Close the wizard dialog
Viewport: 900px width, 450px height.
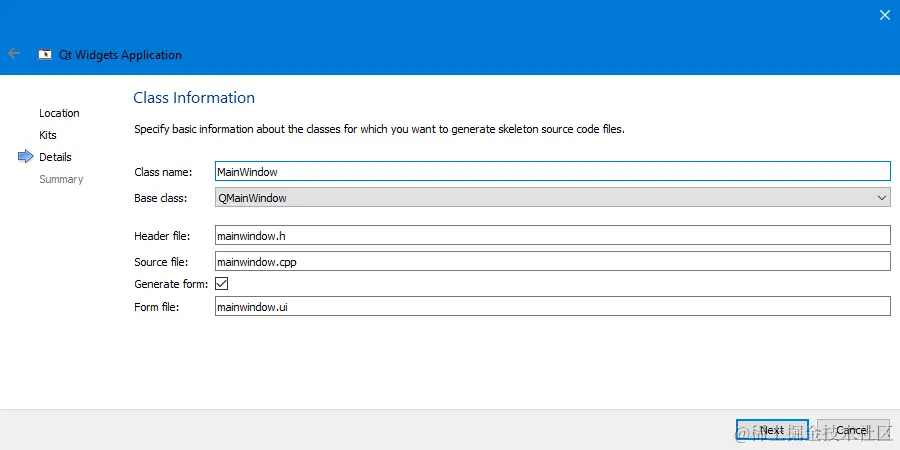(x=885, y=15)
